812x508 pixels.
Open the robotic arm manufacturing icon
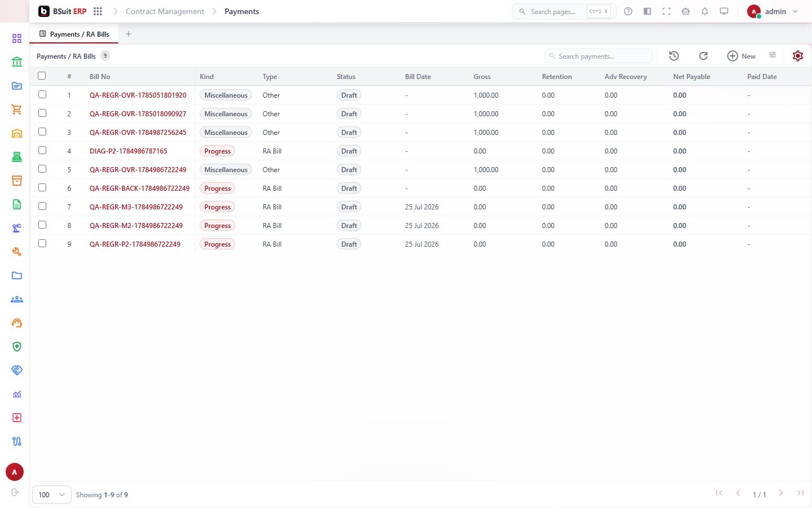(x=17, y=228)
